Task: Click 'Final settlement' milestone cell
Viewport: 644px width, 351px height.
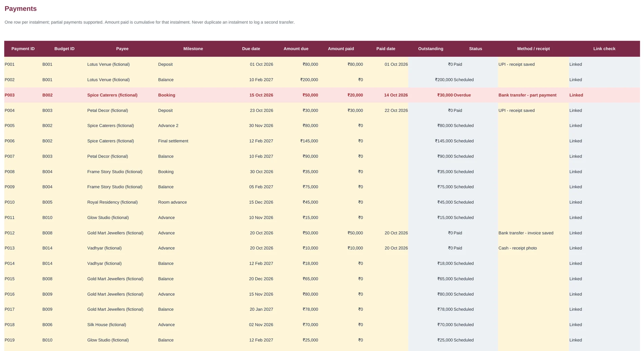Action: (193, 141)
